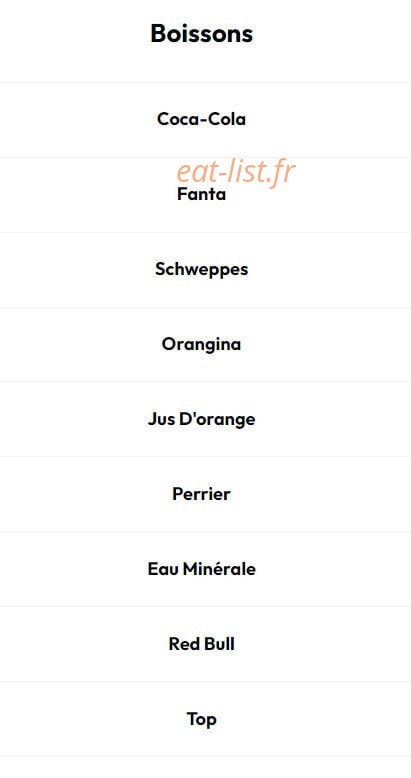The height and width of the screenshot is (778, 411).
Task: Click the divider between Red Bull and Top
Action: 206,681
